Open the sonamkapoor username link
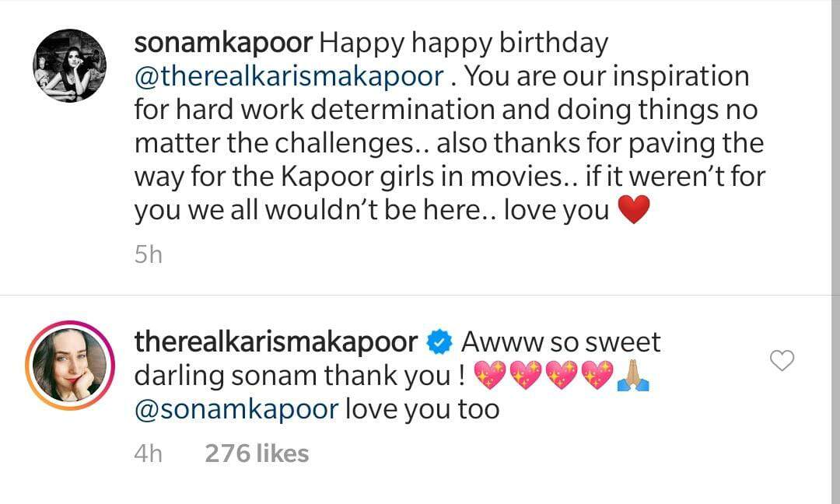 [223, 43]
